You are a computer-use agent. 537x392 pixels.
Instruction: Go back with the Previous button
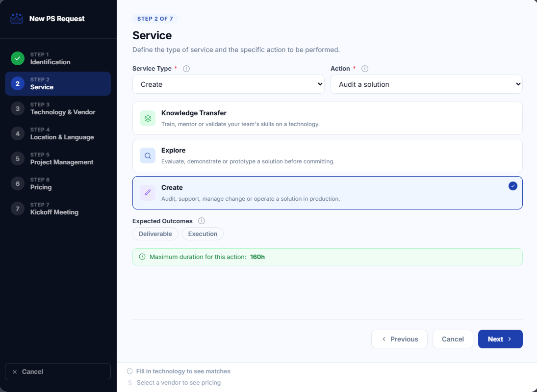click(x=399, y=339)
